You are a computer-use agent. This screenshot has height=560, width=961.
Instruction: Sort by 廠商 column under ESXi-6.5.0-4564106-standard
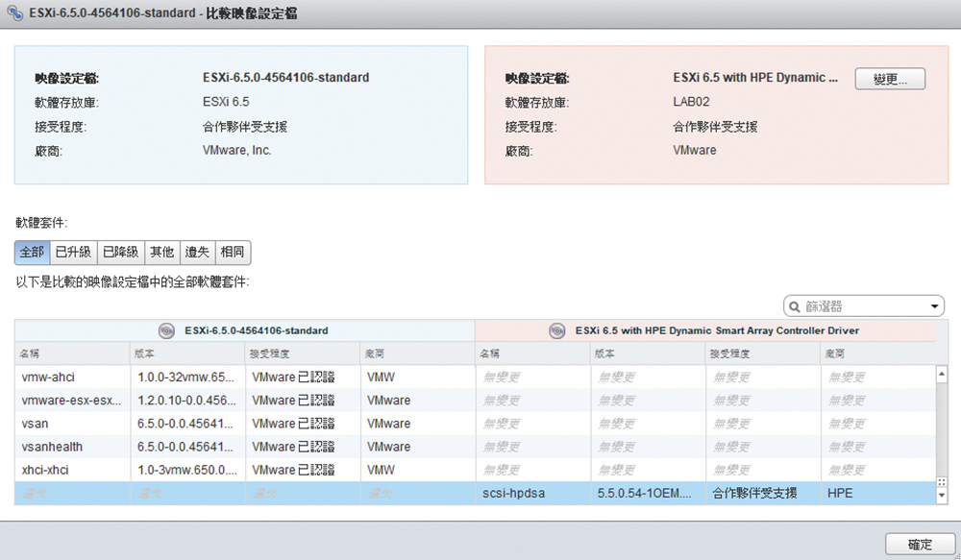(x=418, y=353)
